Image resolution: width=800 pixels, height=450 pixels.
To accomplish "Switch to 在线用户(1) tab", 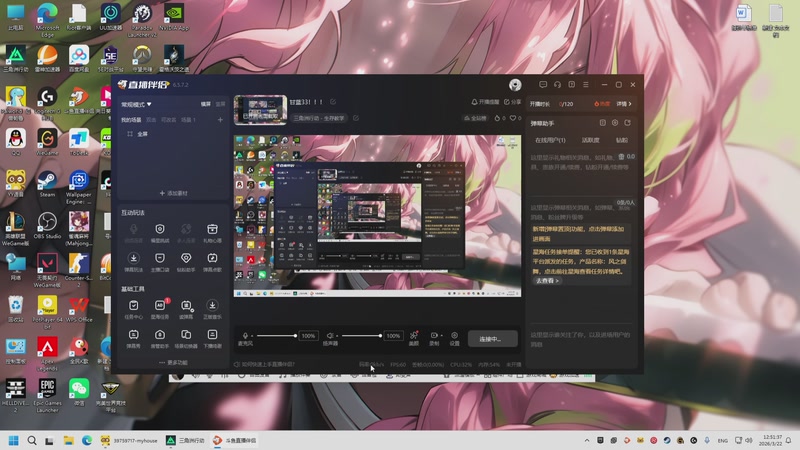I will 550,140.
